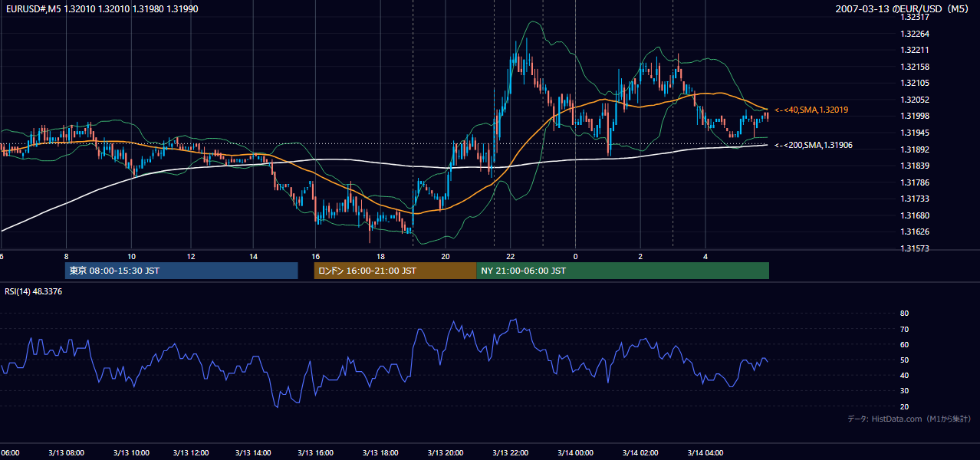Click price axis value 1.31733

pyautogui.click(x=916, y=199)
